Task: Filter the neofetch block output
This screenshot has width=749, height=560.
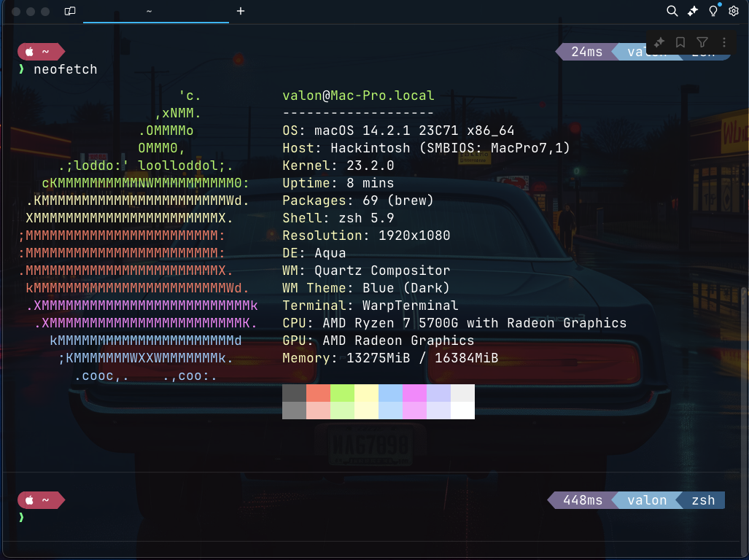Action: tap(702, 42)
